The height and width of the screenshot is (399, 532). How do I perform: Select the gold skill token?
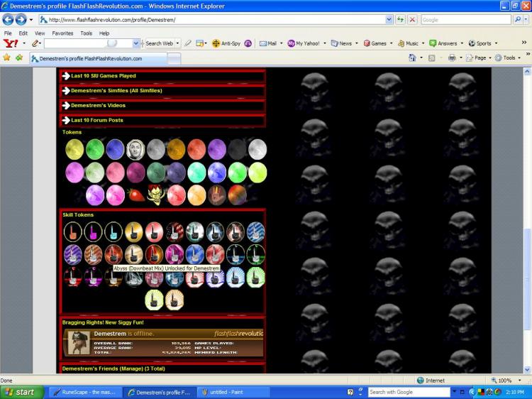coord(133,232)
